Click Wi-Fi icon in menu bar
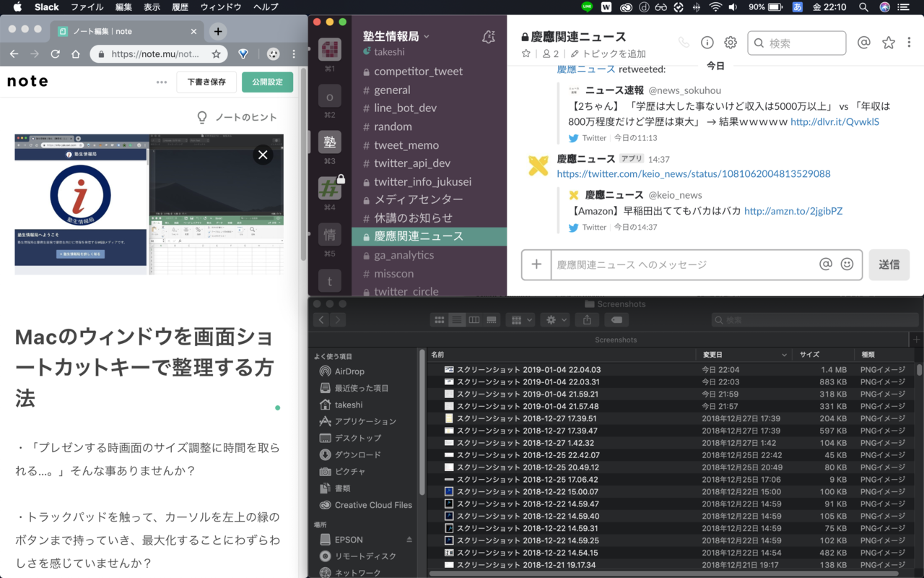The image size is (924, 578). coord(715,7)
